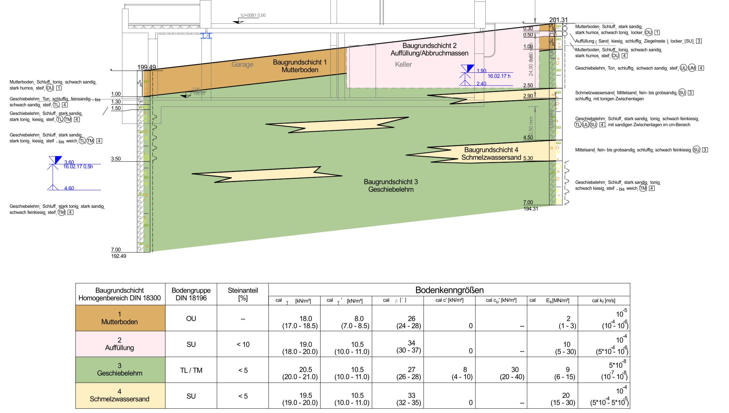Select the bottom elevation value 194.31
The image size is (729, 413).
(x=530, y=209)
